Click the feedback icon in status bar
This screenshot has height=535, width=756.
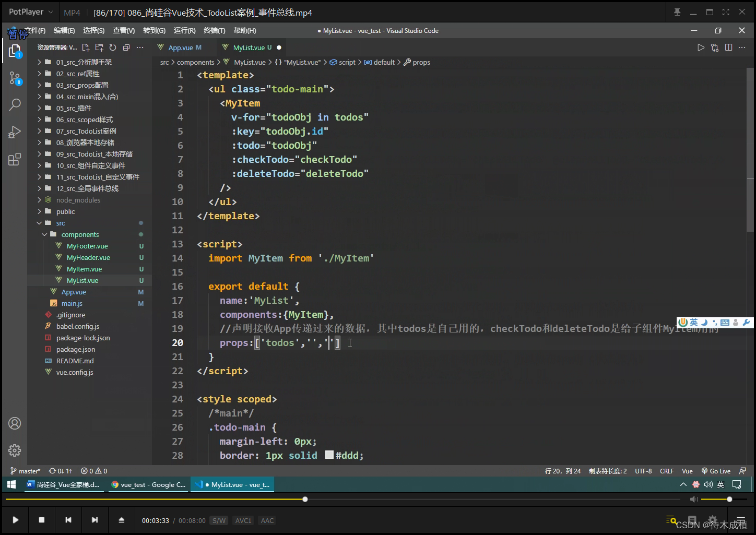742,471
